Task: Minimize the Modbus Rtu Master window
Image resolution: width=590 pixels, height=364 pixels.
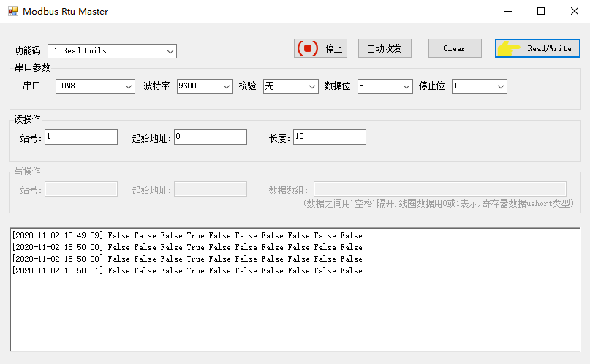Action: click(x=508, y=11)
